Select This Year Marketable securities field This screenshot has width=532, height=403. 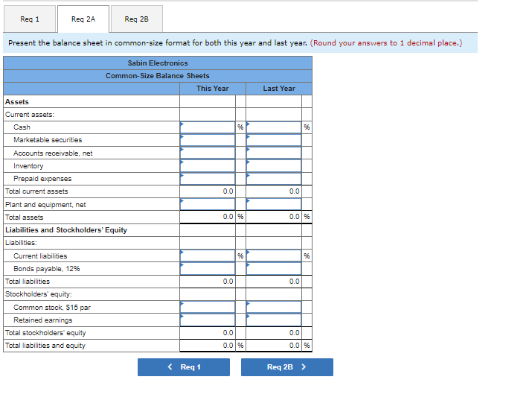coord(208,140)
